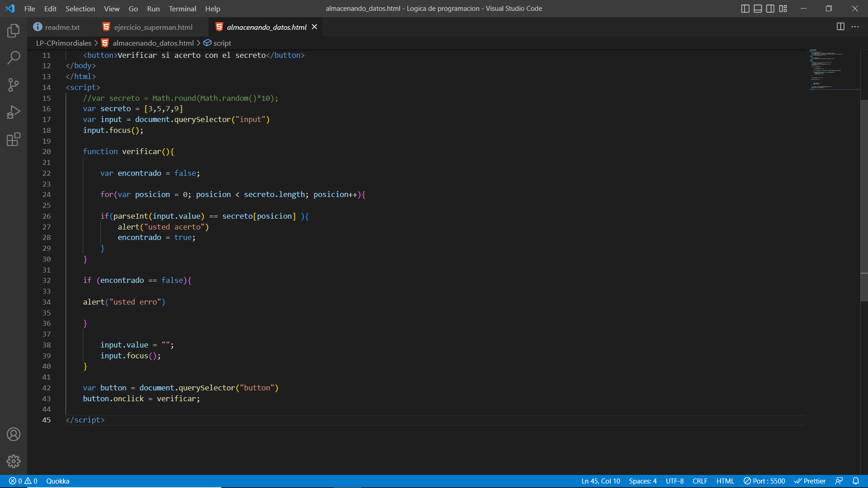Select the almacenando_datos.html tab
Viewport: 868px width, 488px height.
266,27
